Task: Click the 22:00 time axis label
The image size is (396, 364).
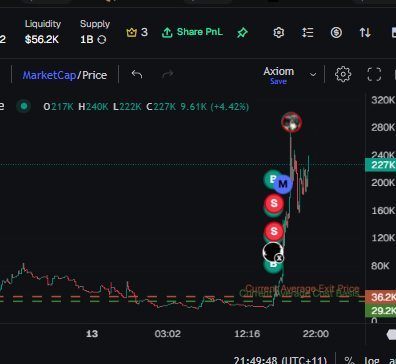Action: pos(316,334)
